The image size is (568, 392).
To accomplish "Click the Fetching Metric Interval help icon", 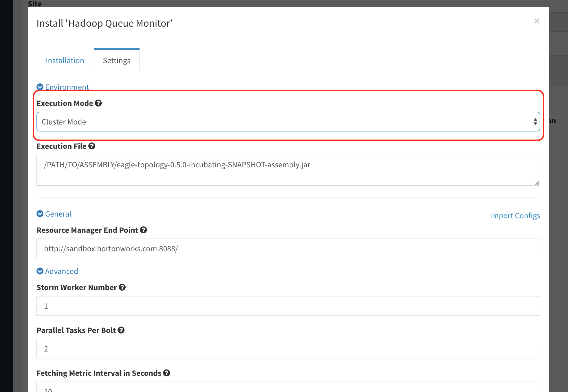I will pyautogui.click(x=166, y=373).
